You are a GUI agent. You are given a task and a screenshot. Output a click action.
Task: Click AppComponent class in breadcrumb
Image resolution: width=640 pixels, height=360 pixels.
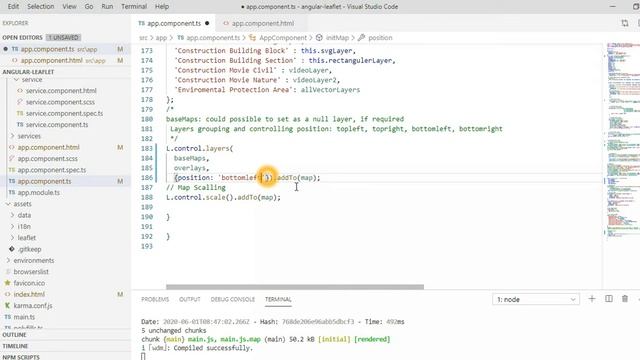coord(283,38)
